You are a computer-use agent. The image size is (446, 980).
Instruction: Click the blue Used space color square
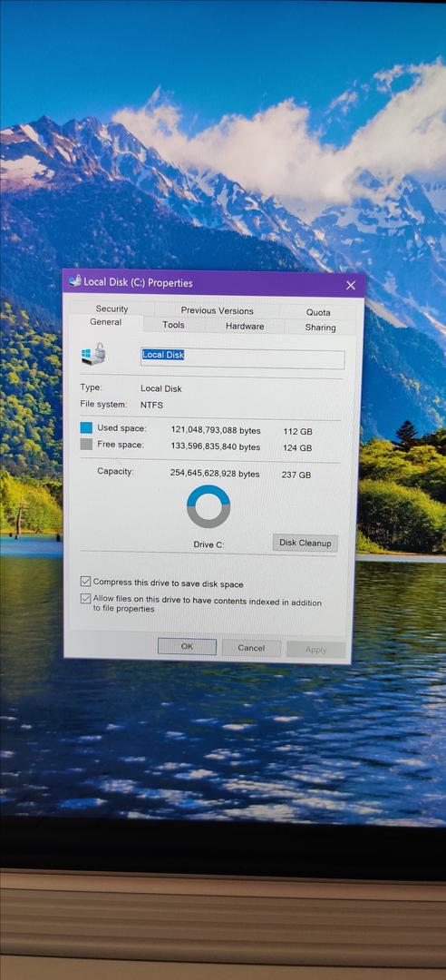86,428
